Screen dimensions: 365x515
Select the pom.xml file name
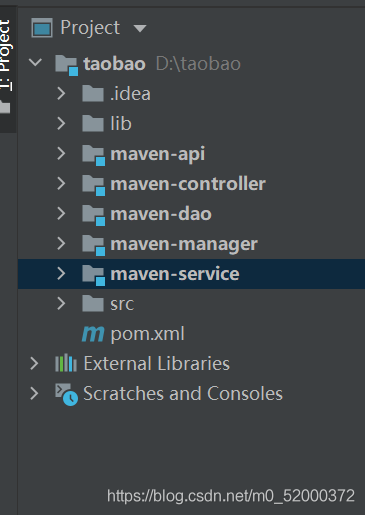[x=147, y=334]
